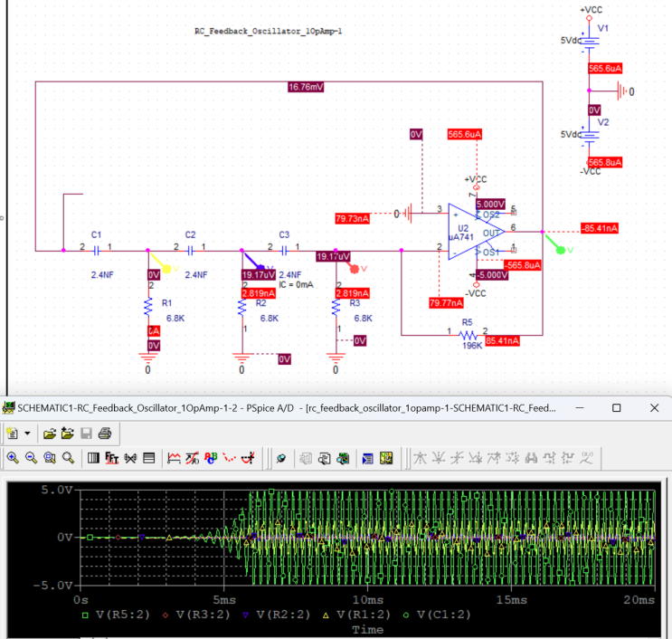Click the Text Label (ABC) icon

click(x=211, y=458)
